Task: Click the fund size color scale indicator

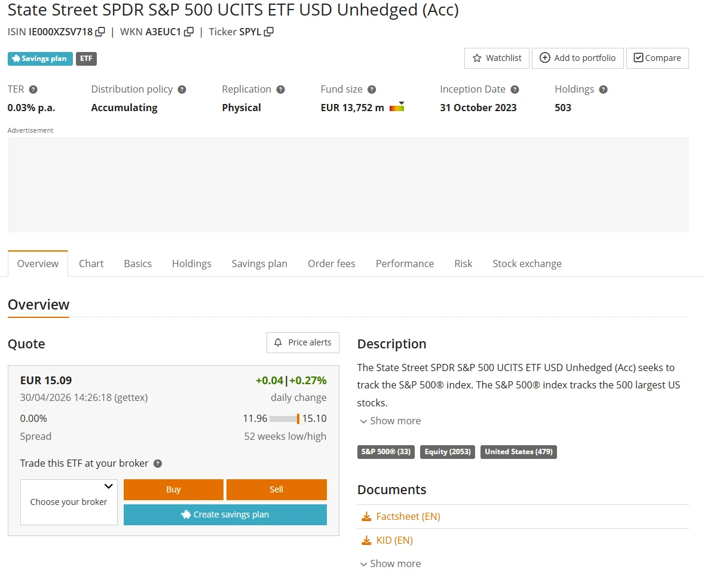Action: coord(397,108)
